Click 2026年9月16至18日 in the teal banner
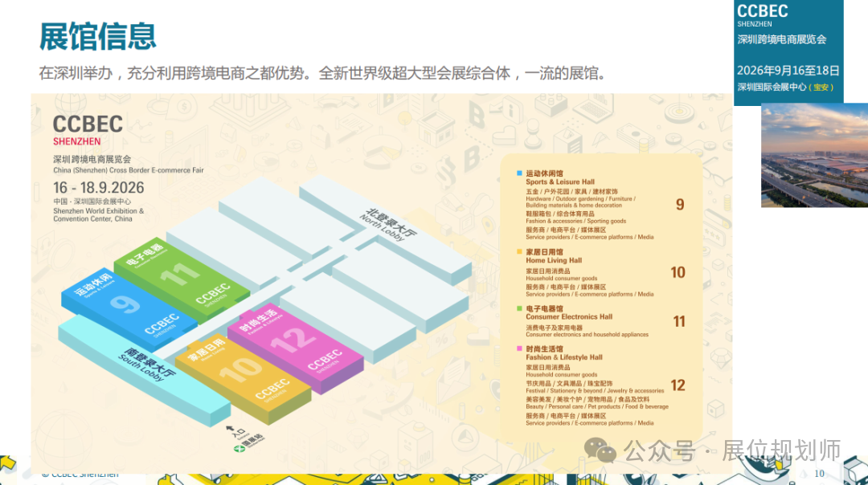This screenshot has height=485, width=868. 788,71
